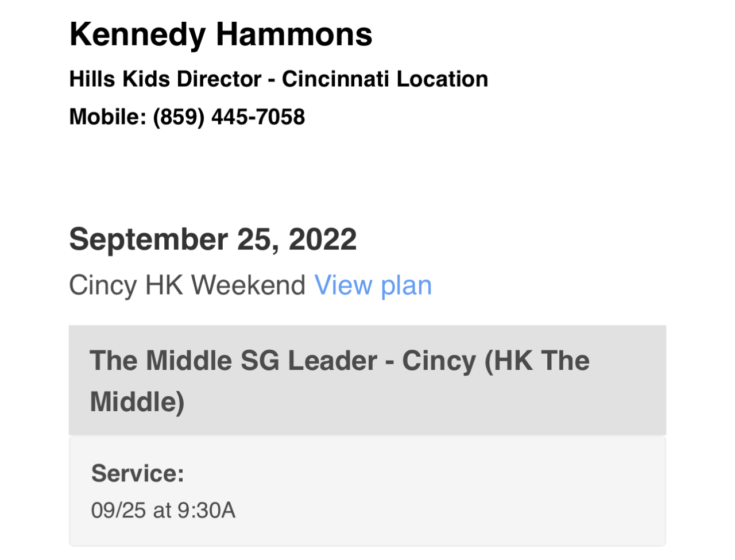
Task: Click the word Leader in the gray header
Action: tap(332, 361)
